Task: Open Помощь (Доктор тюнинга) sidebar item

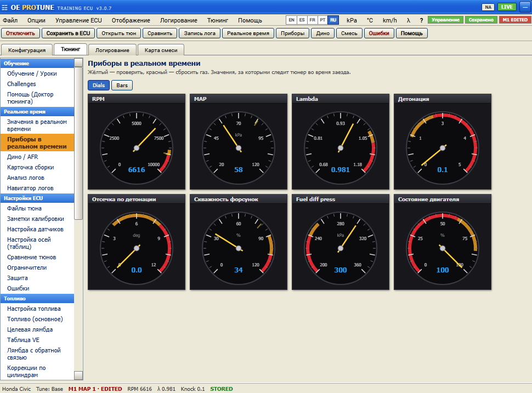Action: (x=37, y=98)
